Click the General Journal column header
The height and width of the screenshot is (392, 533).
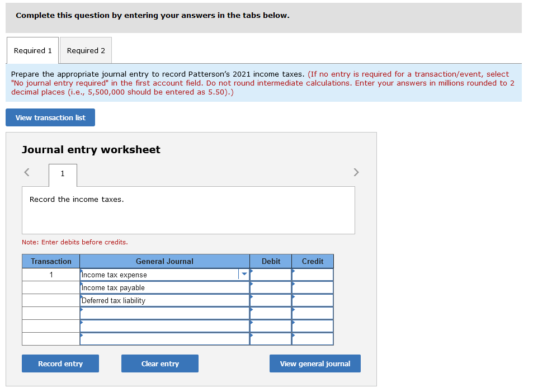click(164, 261)
